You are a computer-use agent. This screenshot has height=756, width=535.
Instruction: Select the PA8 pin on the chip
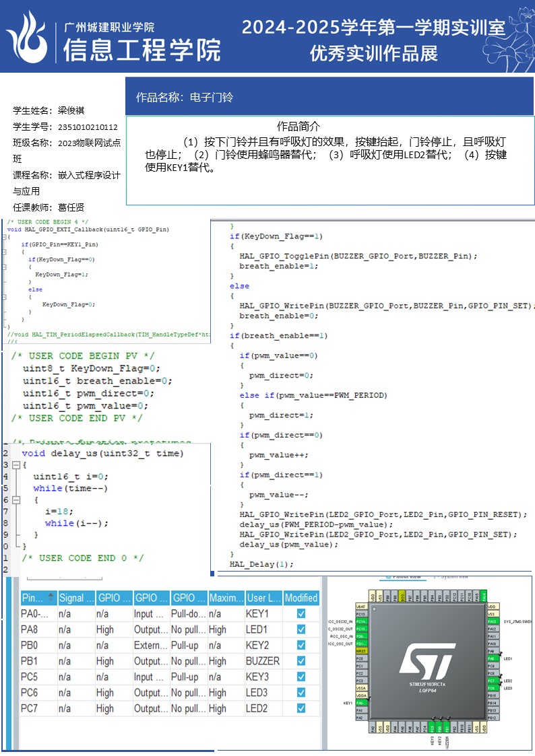click(x=491, y=658)
